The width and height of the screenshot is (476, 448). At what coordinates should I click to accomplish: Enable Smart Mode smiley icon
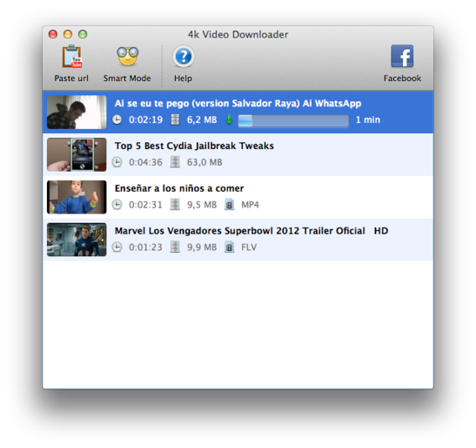point(127,56)
